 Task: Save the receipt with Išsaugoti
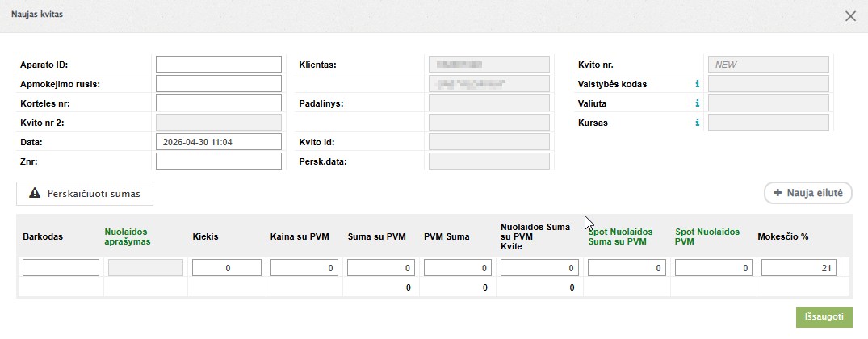tap(824, 317)
